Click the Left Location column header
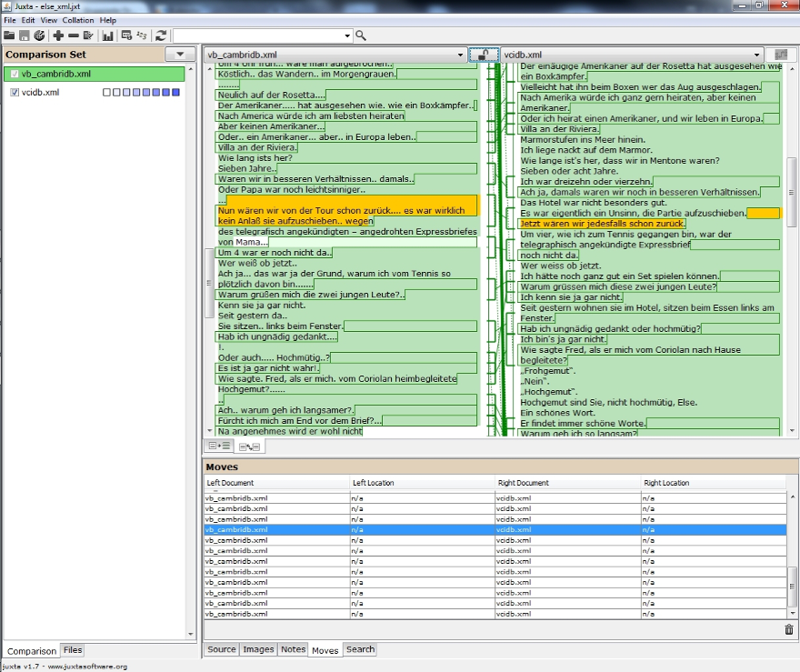This screenshot has height=672, width=800. pos(422,483)
